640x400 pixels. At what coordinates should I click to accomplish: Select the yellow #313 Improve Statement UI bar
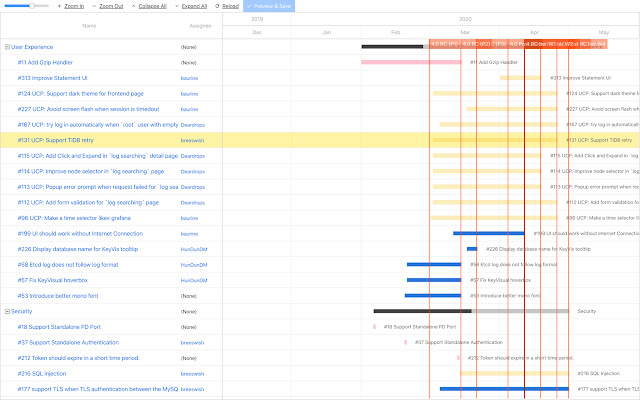point(520,78)
